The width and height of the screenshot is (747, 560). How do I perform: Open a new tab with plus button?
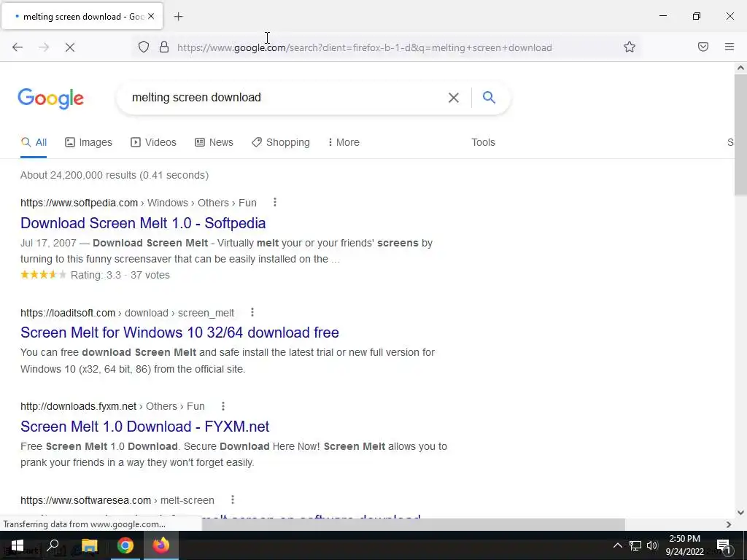(x=178, y=17)
